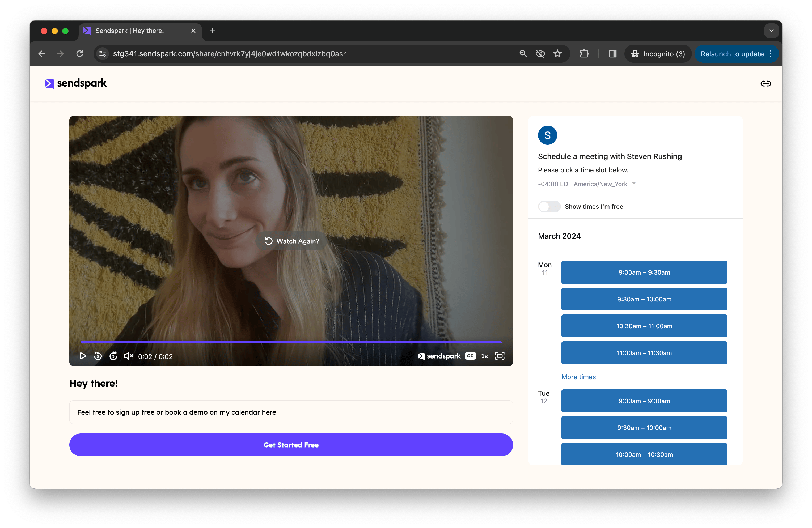Close the Sendspark tab
The image size is (812, 528).
[x=193, y=31]
